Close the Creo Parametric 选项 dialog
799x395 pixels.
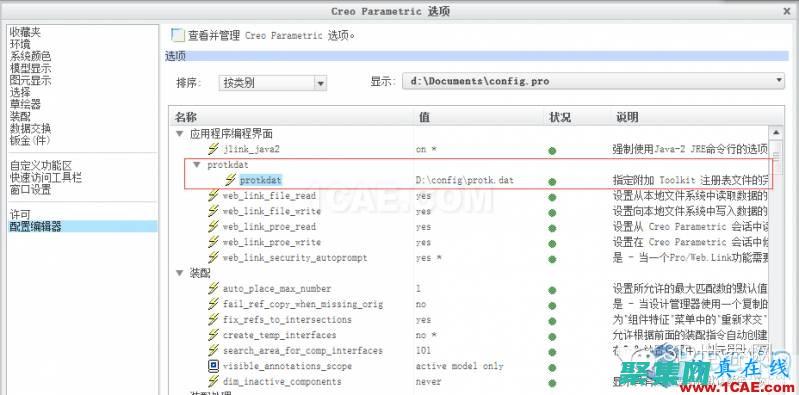pyautogui.click(x=788, y=11)
